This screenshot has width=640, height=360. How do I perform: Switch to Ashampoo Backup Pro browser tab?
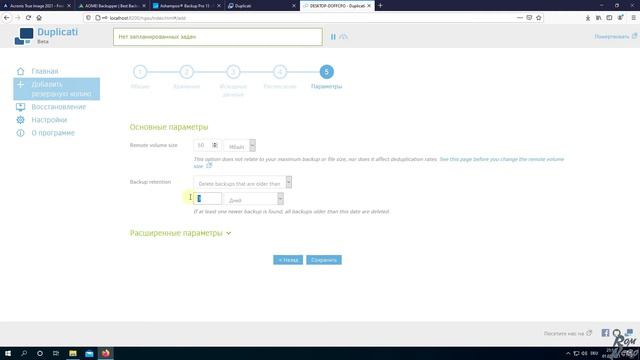pos(187,6)
